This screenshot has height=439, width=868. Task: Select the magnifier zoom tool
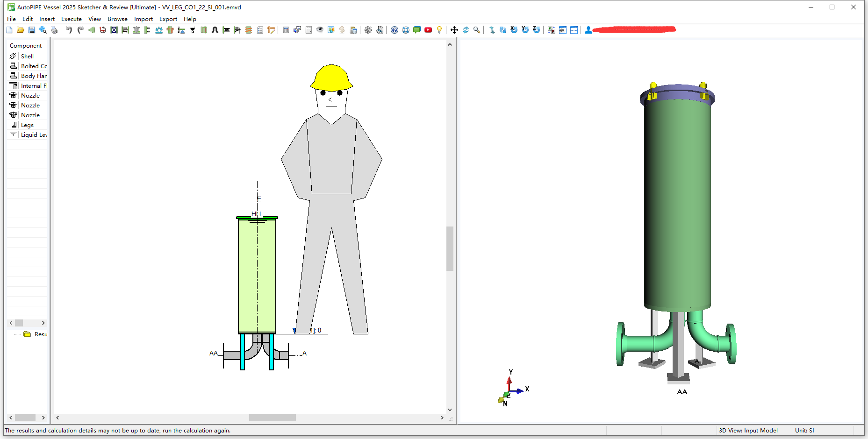tap(477, 30)
